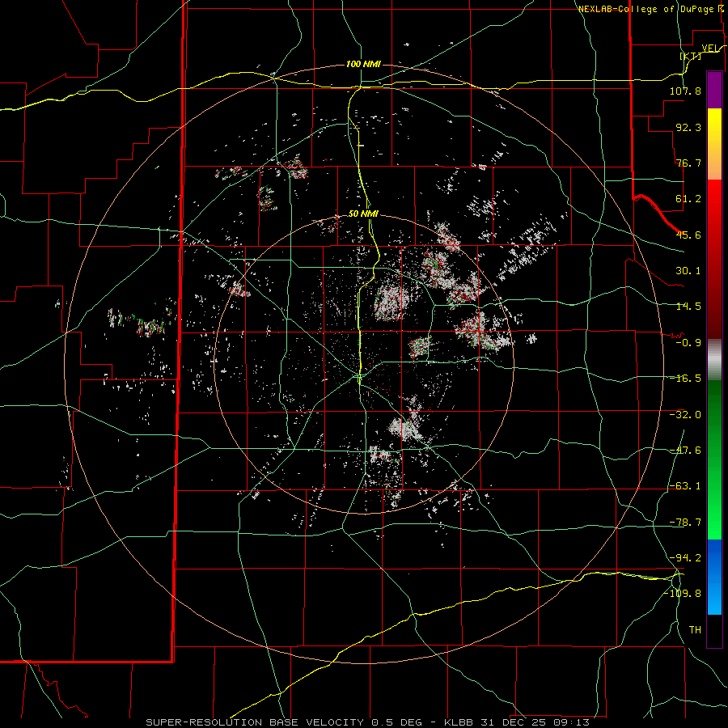Click the 76.7 scale value
728x728 pixels.
[x=688, y=163]
